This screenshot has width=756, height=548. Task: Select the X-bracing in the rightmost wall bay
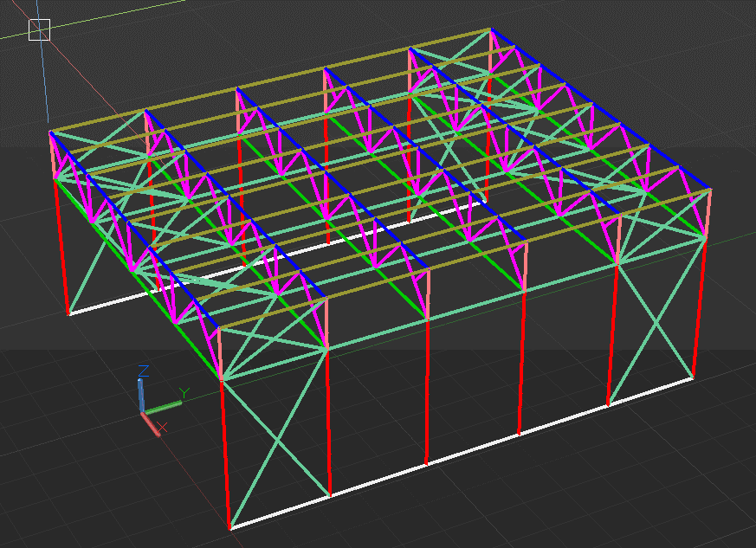656,321
